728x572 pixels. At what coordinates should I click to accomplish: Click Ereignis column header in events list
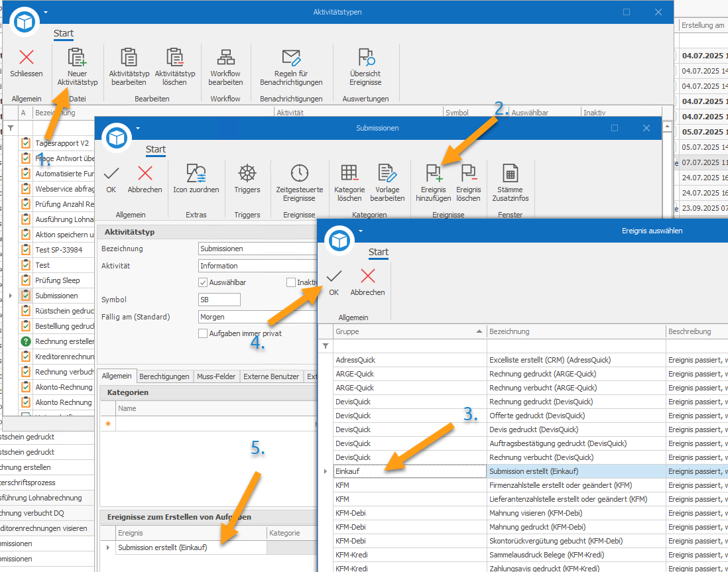(x=192, y=534)
